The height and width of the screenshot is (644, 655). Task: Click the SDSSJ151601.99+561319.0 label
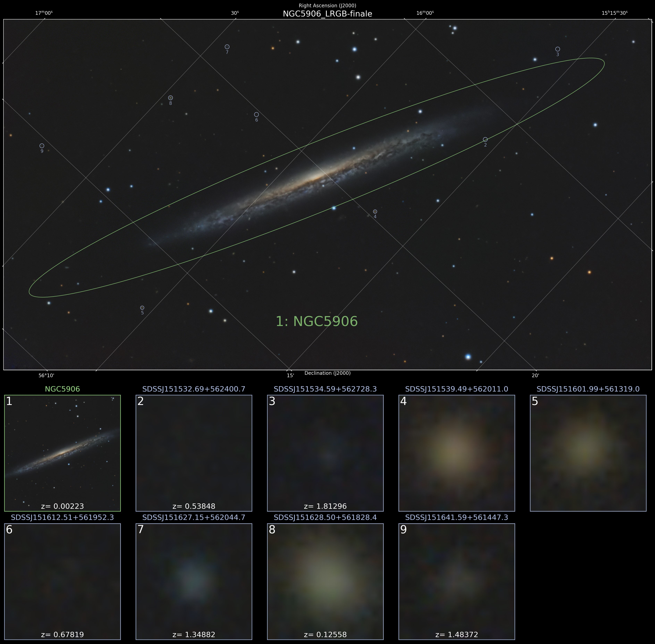(588, 389)
